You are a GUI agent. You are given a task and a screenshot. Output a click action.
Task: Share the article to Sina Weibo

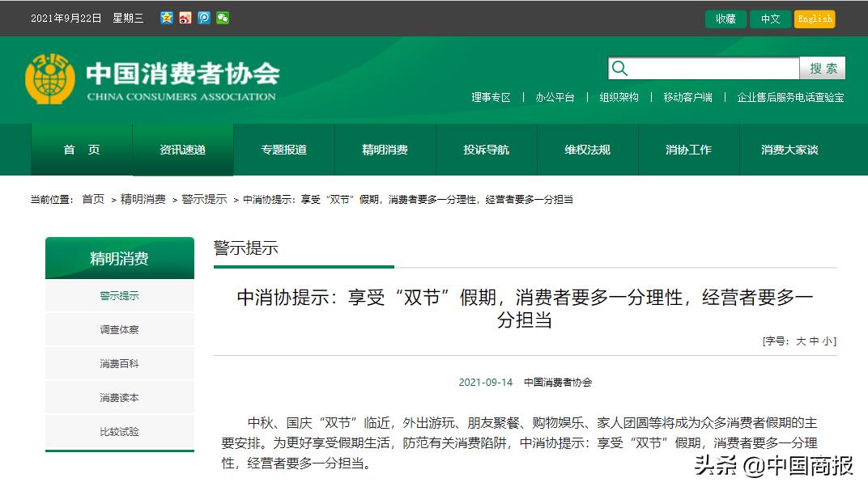pos(185,17)
